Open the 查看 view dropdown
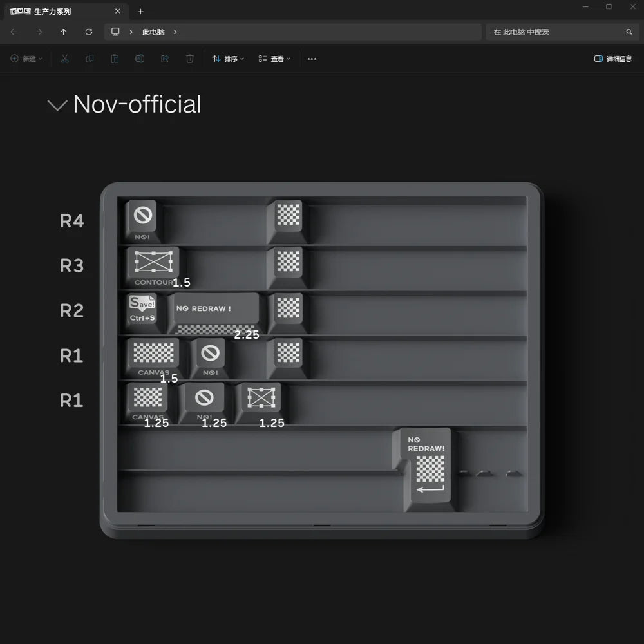Image resolution: width=644 pixels, height=644 pixels. coord(275,59)
